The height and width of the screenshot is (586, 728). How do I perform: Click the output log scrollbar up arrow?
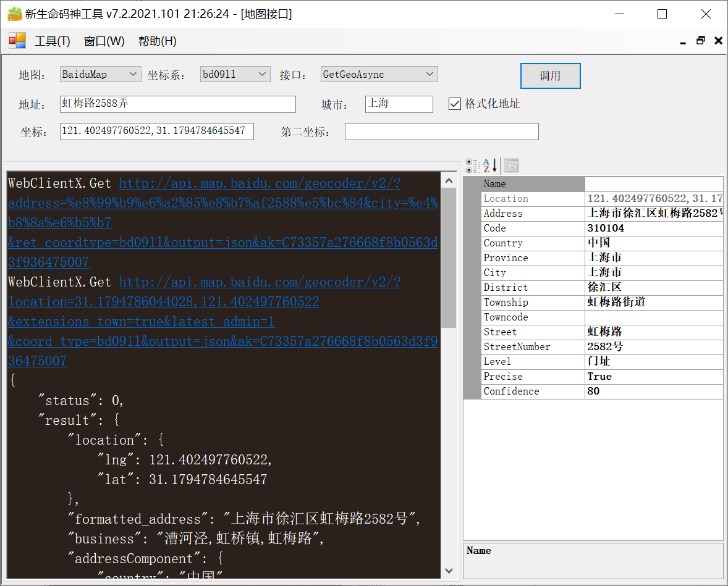tap(449, 180)
